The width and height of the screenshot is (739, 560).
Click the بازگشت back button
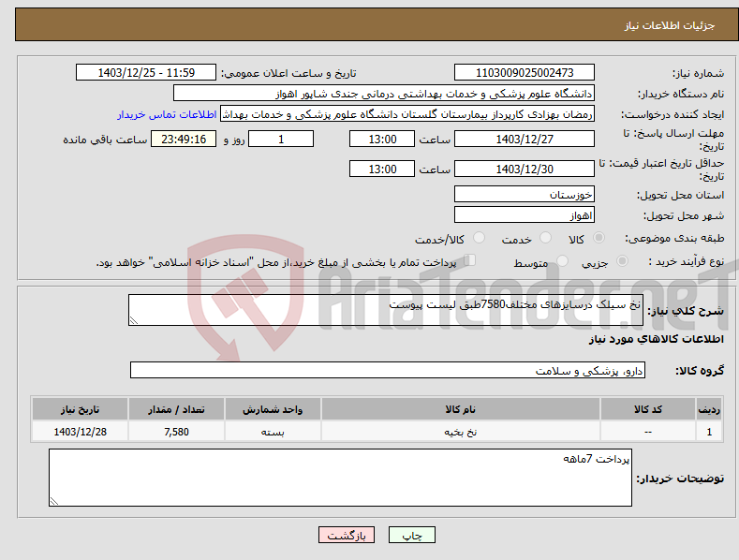[347, 536]
